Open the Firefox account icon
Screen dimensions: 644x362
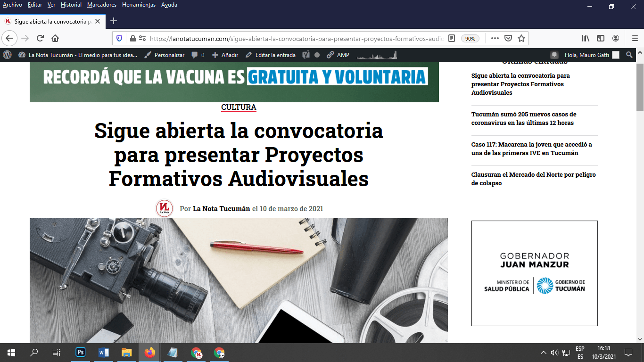616,38
